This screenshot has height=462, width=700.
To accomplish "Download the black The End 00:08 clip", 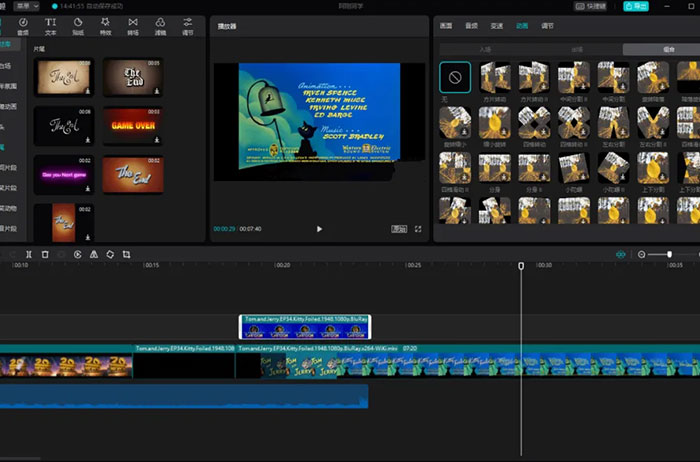I will pos(88,140).
